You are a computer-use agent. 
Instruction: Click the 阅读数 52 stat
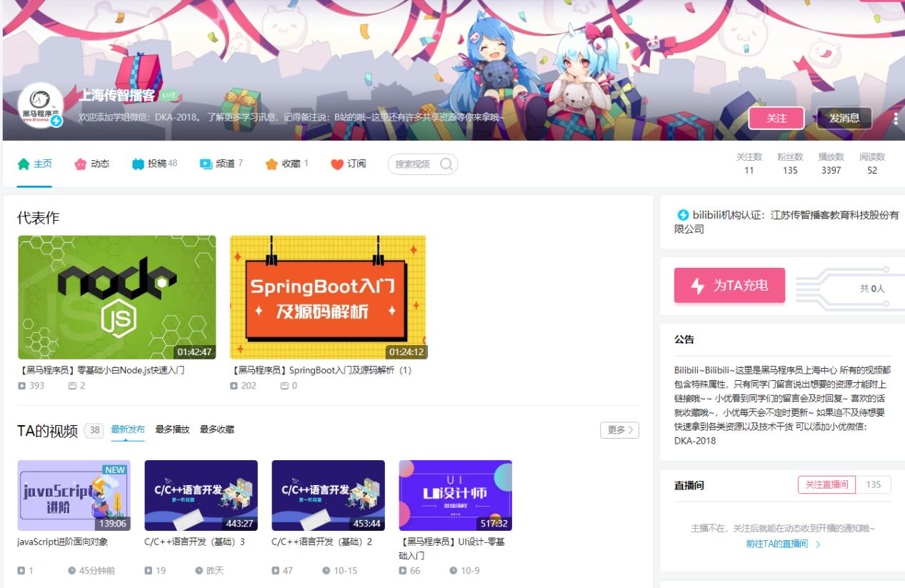coord(872,163)
